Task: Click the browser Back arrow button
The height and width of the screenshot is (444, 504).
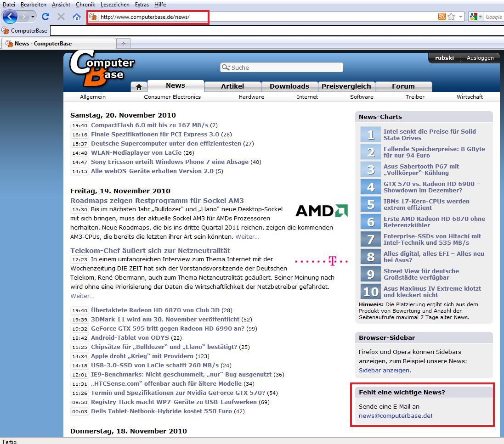Action: (10, 17)
